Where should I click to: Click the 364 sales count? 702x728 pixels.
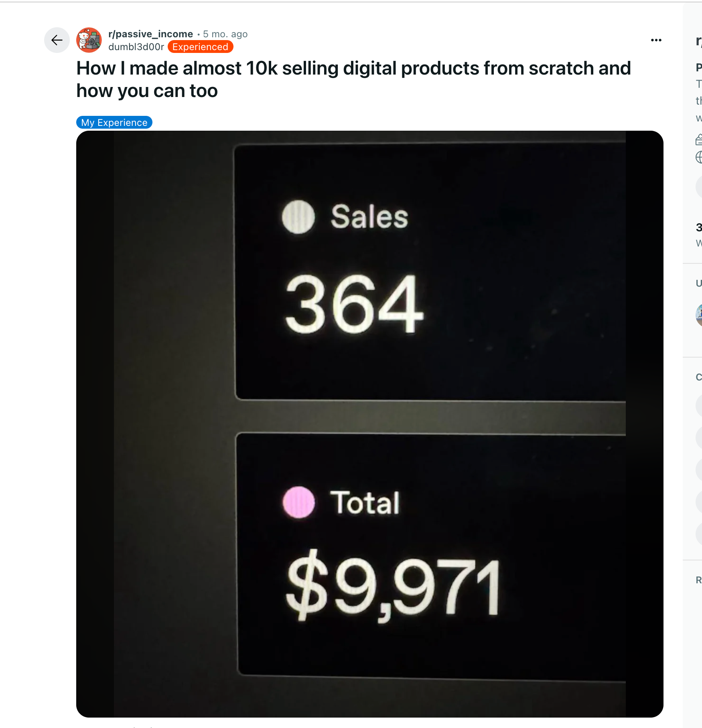pyautogui.click(x=354, y=304)
